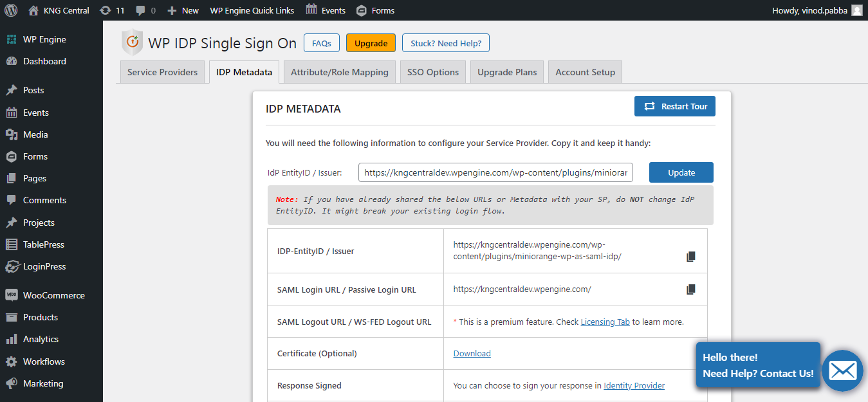Open the Howdy, vinod.pabba account menu
868x402 pixels.
pyautogui.click(x=817, y=10)
